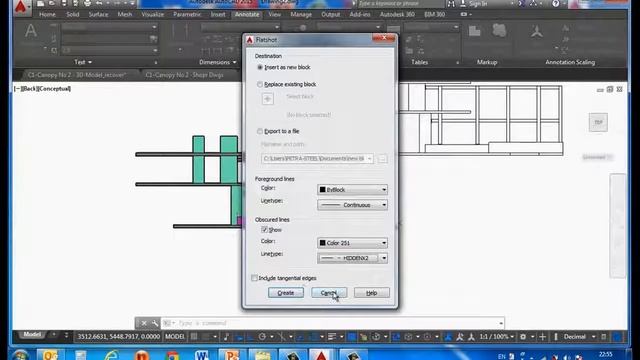Toggle grid display in status bar
Screen dimensions: 640x360
pyautogui.click(x=194, y=337)
